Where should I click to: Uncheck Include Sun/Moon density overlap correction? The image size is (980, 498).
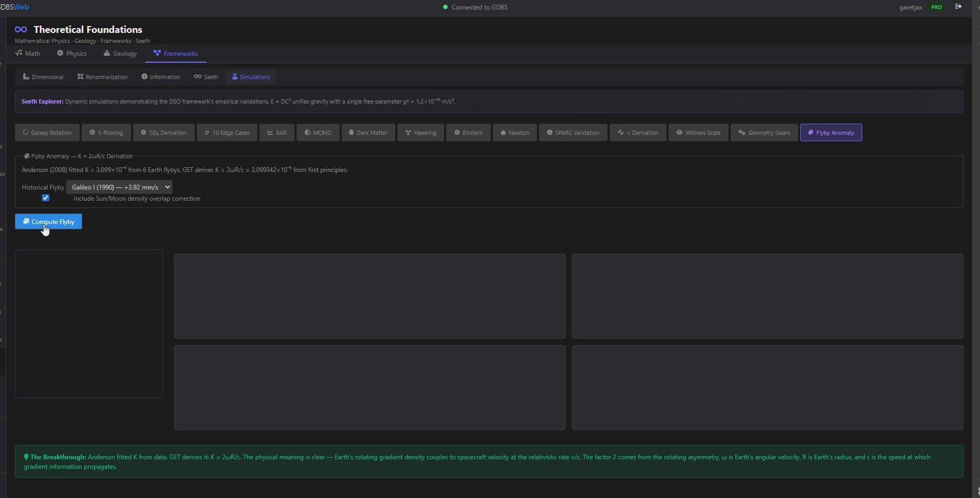coord(46,198)
